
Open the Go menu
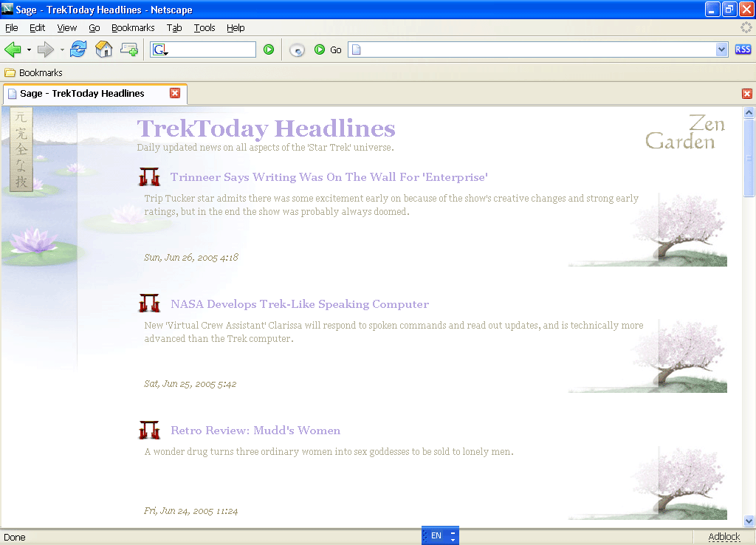tap(94, 28)
